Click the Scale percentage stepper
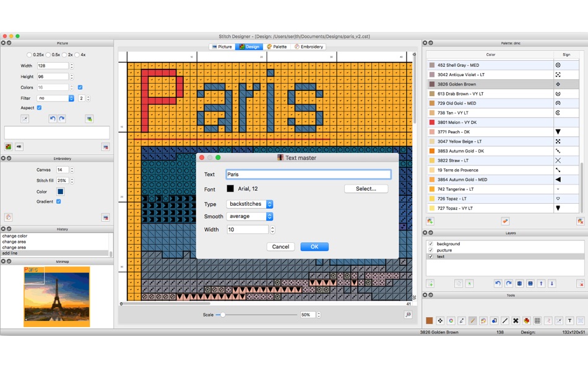The height and width of the screenshot is (368, 588). pos(319,315)
